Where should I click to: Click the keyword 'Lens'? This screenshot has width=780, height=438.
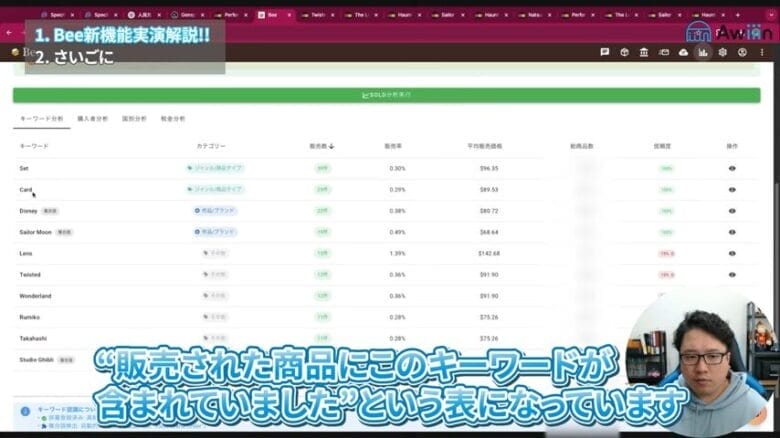(x=26, y=253)
